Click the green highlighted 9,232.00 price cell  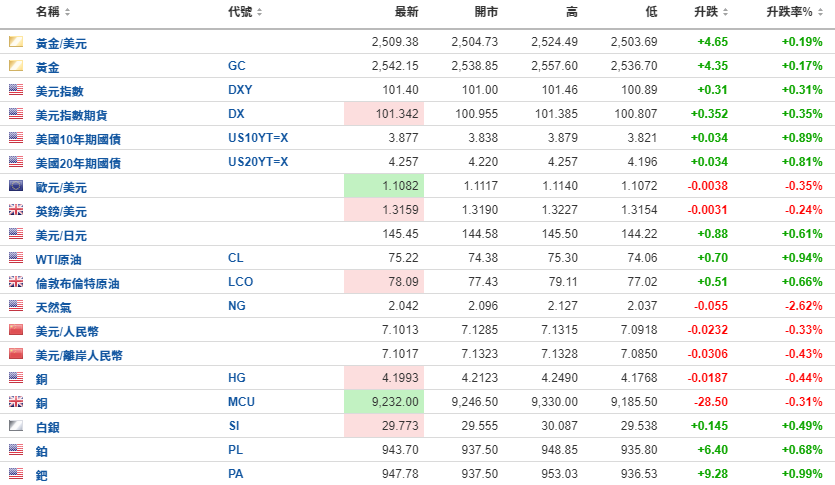click(x=383, y=402)
